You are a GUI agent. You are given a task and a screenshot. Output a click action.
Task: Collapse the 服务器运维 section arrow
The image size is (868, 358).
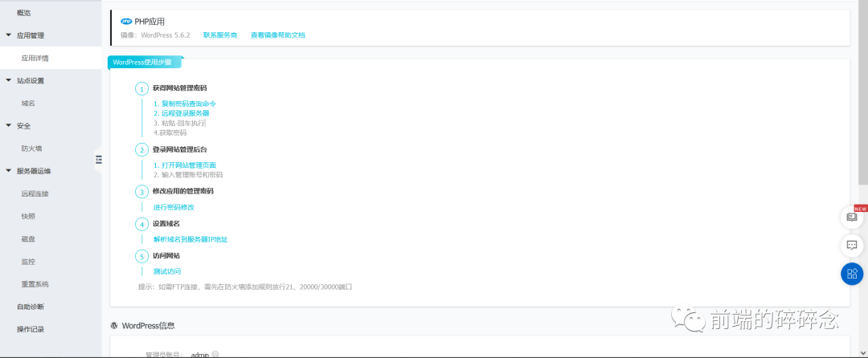pos(8,171)
